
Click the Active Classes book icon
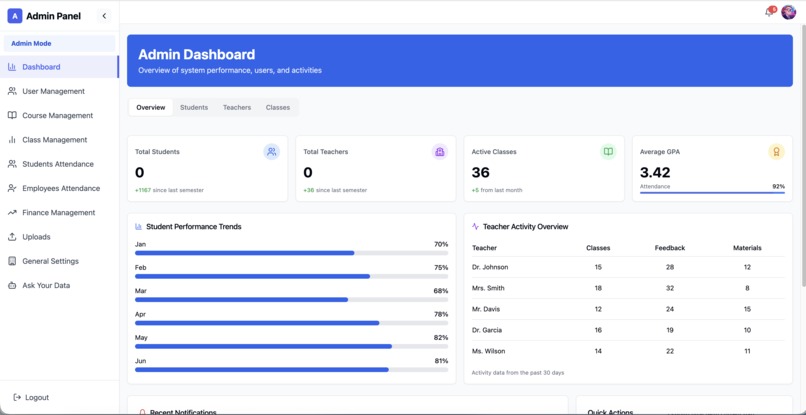608,152
